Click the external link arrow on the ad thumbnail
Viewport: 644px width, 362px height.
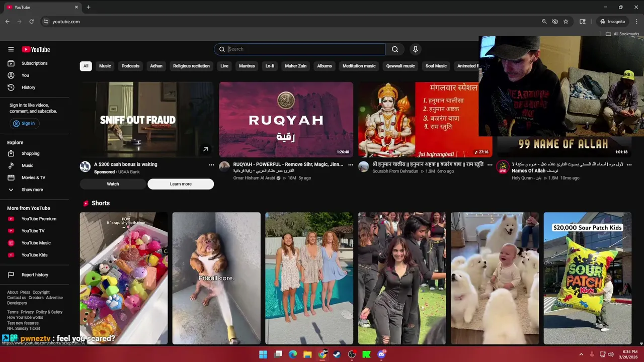[205, 149]
